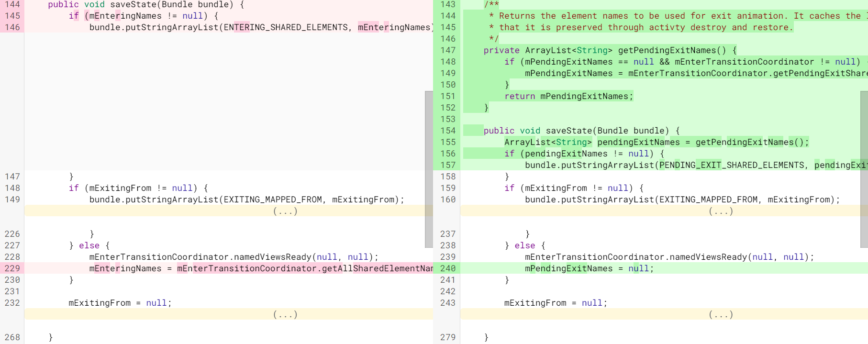The width and height of the screenshot is (868, 344).
Task: Click PENDING_EXIT_SHARED_ELEMENTS constant on right
Action: tap(732, 165)
